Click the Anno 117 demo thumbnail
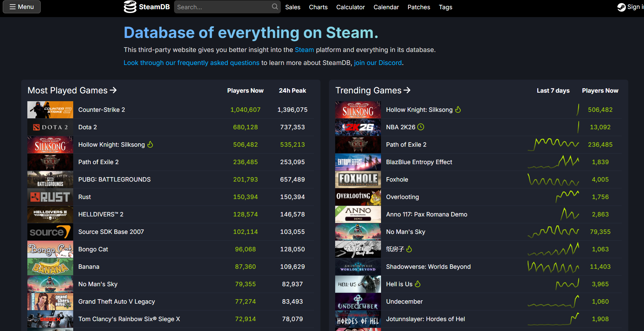 (358, 214)
